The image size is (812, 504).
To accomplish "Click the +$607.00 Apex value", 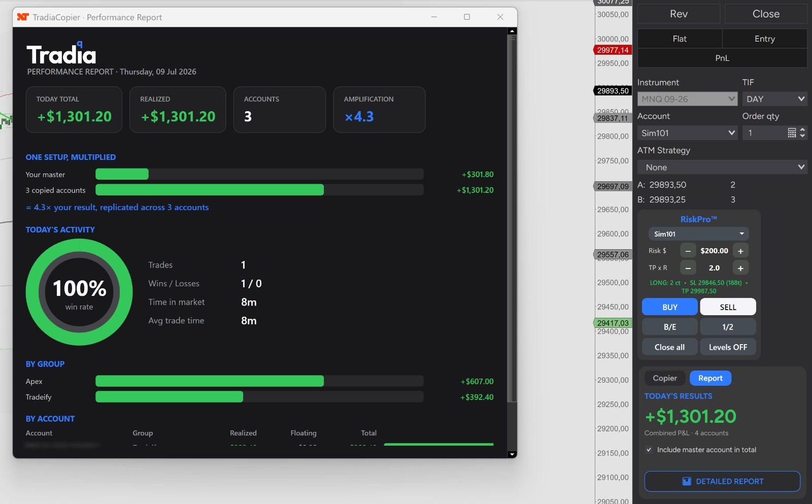I will pos(477,381).
